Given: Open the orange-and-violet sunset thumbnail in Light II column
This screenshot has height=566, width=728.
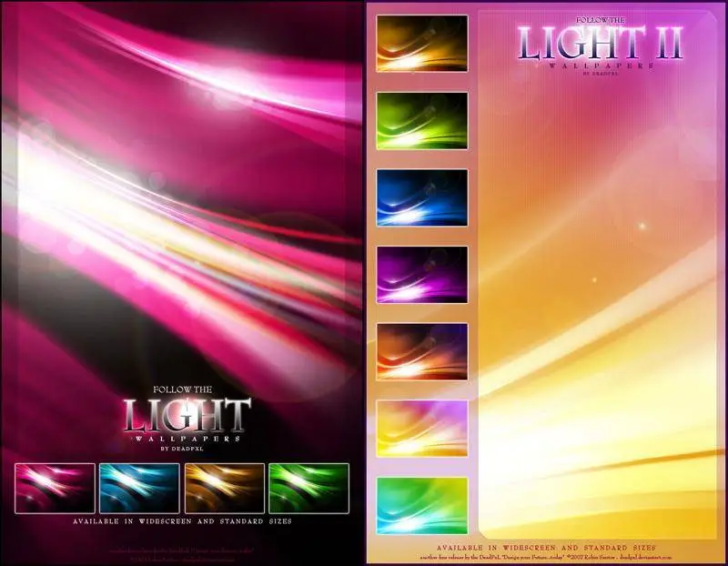Looking at the screenshot, I should click(x=422, y=352).
